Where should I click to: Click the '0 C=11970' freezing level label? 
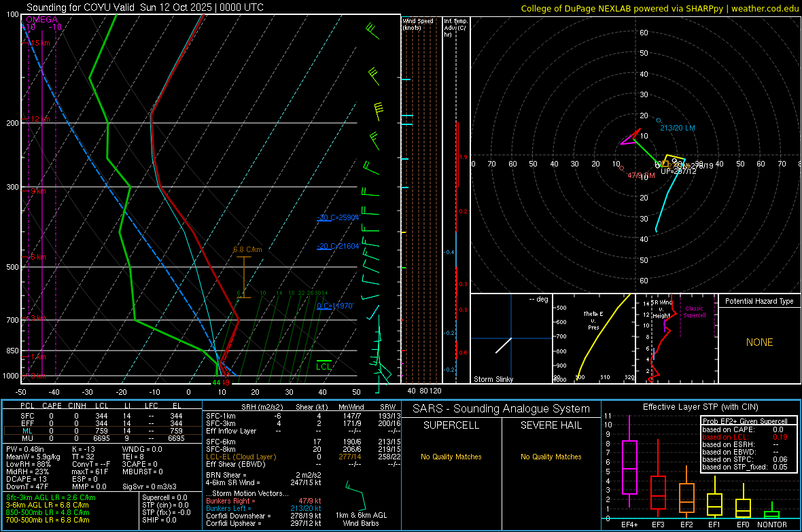(x=335, y=306)
